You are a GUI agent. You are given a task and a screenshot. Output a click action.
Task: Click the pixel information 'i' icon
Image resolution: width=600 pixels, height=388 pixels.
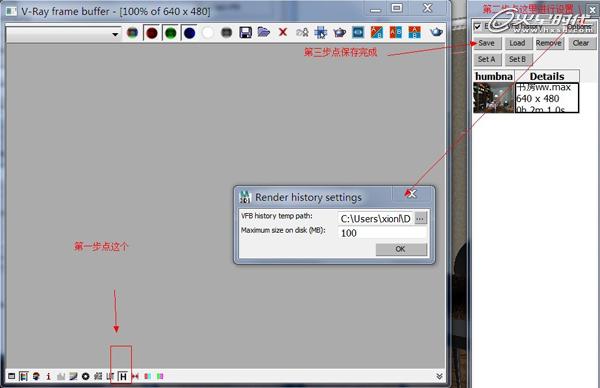48,377
